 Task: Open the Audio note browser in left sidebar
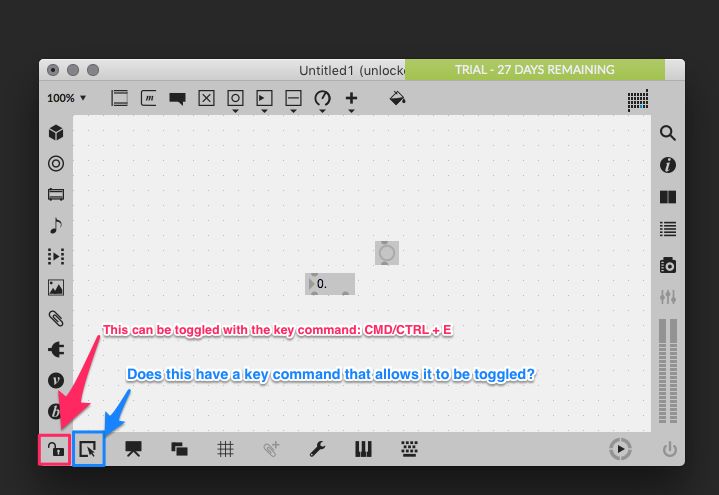[56, 225]
